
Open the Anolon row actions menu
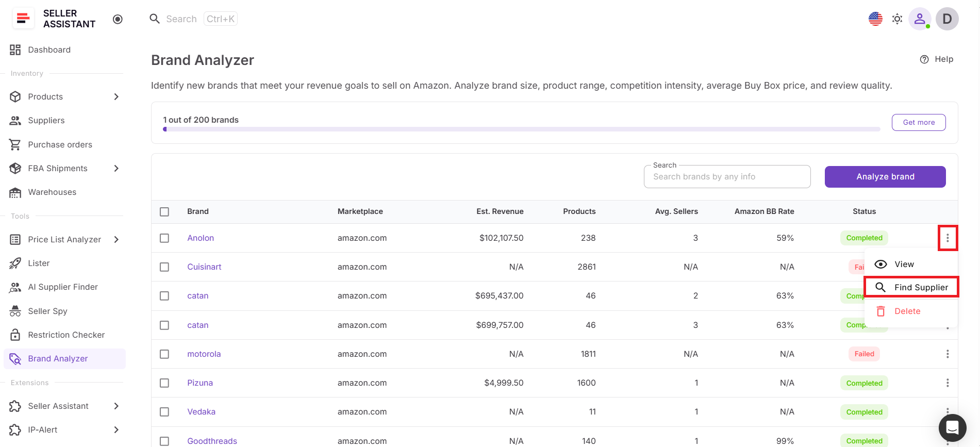[x=948, y=238]
